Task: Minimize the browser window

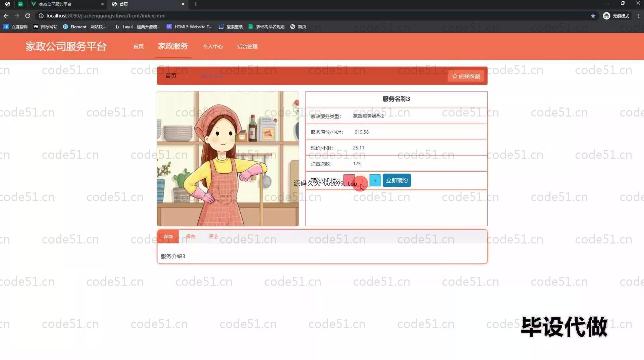Action: 607,3
